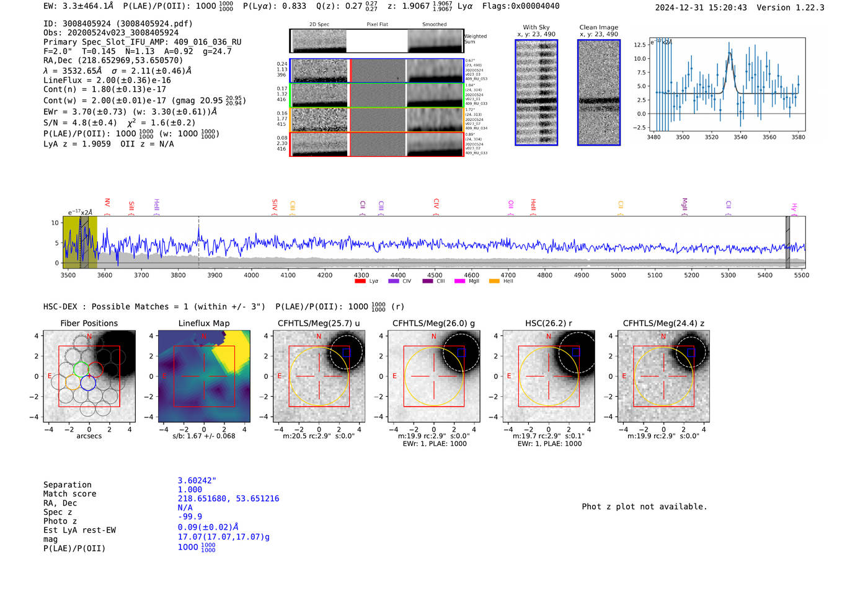Click the red Lyα legend swatch
This screenshot has width=868, height=591.
coord(360,282)
